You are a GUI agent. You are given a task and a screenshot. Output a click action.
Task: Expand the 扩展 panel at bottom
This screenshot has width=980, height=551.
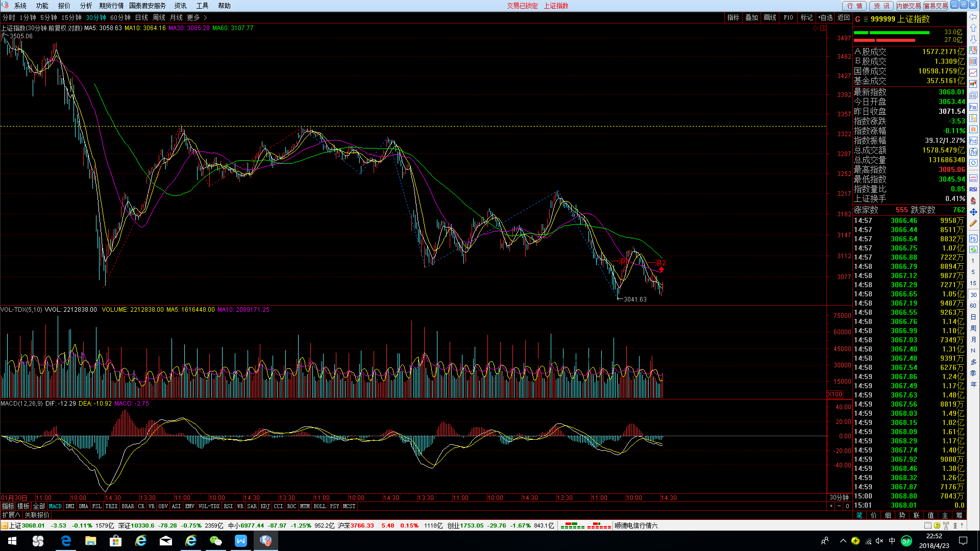pos(11,515)
